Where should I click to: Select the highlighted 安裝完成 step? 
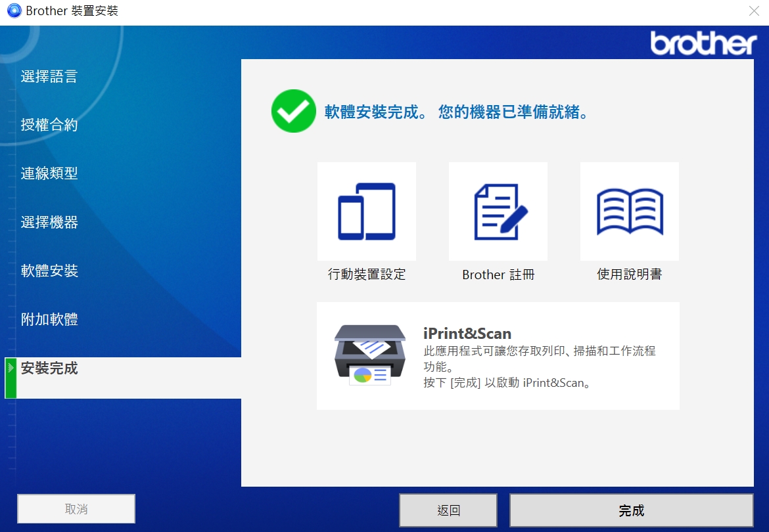click(x=123, y=378)
